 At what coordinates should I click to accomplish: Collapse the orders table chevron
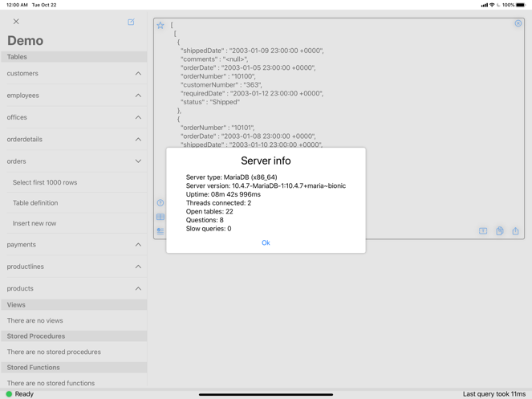[138, 161]
